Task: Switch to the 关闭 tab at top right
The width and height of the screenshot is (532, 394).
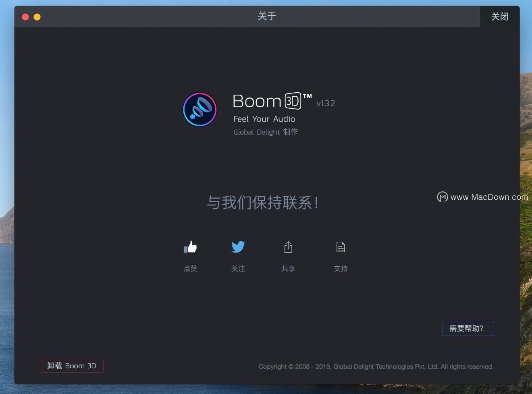Action: tap(500, 17)
